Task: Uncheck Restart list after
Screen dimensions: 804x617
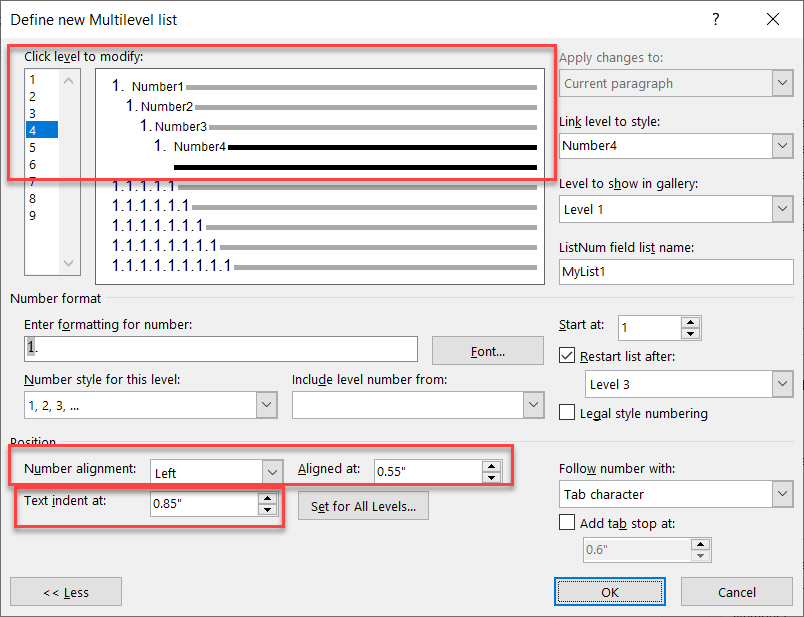Action: coord(567,355)
